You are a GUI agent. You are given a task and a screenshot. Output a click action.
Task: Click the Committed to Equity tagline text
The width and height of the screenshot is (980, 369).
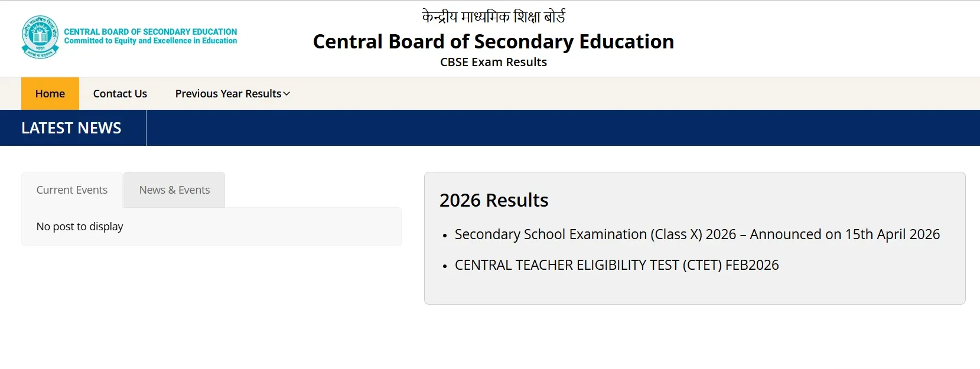(x=151, y=41)
